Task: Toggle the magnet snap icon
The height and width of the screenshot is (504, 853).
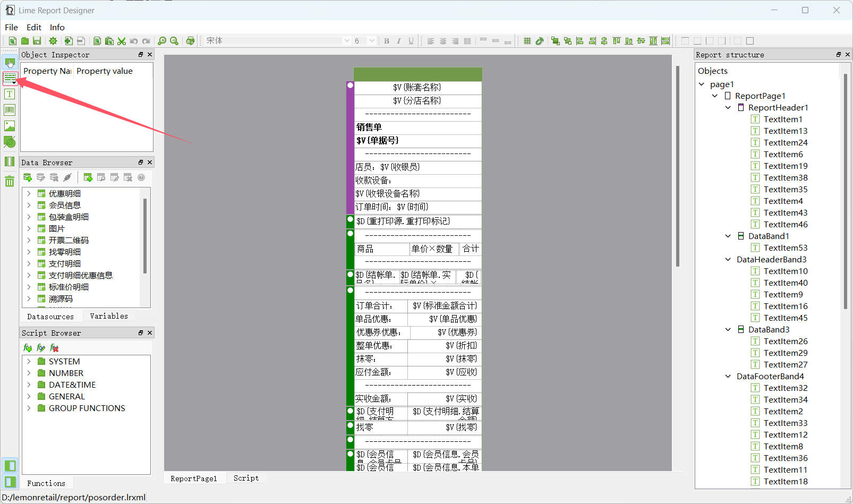Action: coord(540,41)
